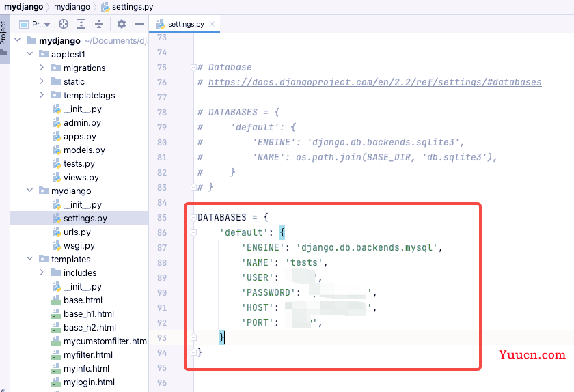Click the collapse all icon in project toolbar
The width and height of the screenshot is (574, 392).
tap(99, 24)
